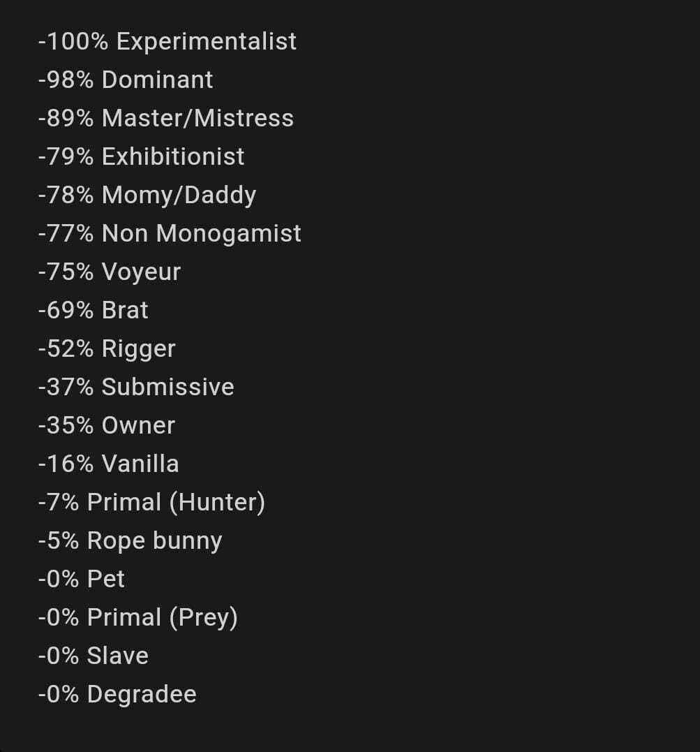Click the -5% Rope bunny line
This screenshot has height=752, width=700.
130,541
